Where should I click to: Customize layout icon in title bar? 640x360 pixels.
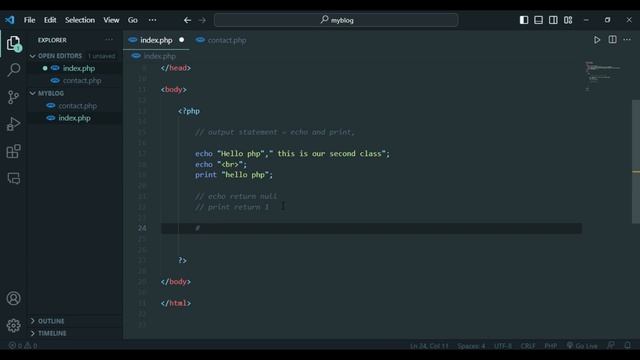(568, 20)
